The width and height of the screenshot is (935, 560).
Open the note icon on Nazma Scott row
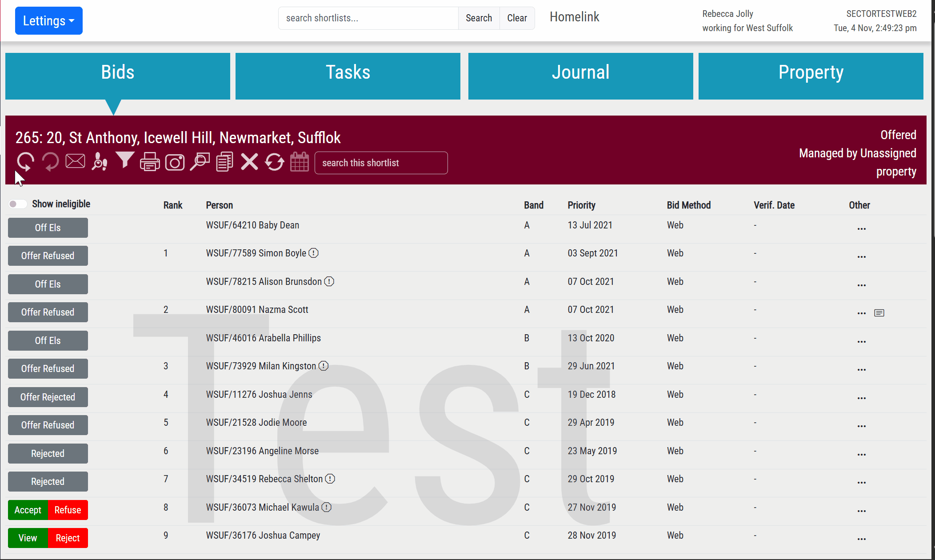tap(879, 313)
